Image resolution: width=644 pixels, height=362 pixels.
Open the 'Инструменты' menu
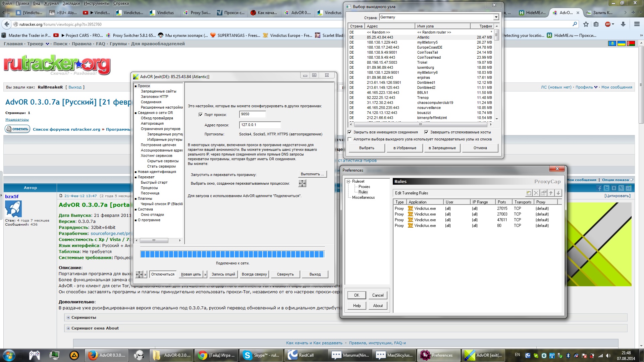pyautogui.click(x=97, y=3)
